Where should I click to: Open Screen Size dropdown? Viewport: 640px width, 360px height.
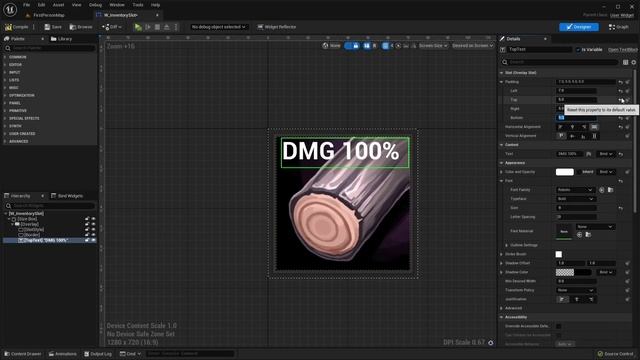(x=433, y=46)
